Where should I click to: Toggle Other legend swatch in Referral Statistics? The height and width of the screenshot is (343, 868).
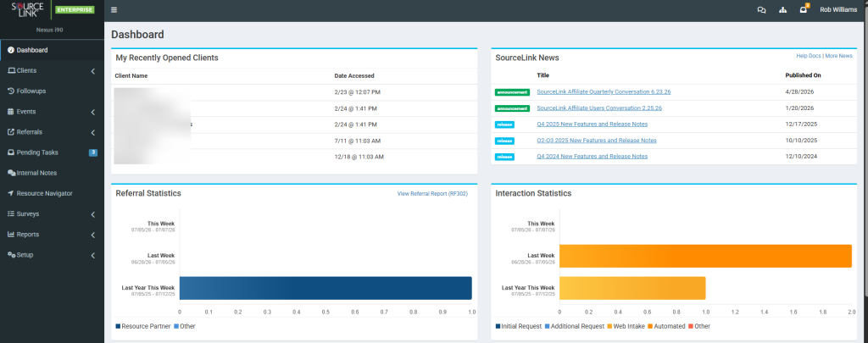(x=176, y=326)
